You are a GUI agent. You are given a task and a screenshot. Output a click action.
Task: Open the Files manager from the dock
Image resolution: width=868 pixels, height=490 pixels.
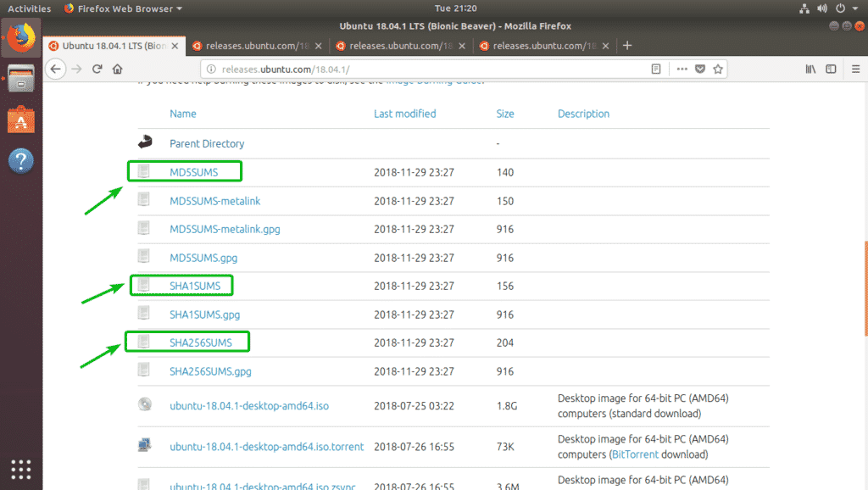coord(21,79)
